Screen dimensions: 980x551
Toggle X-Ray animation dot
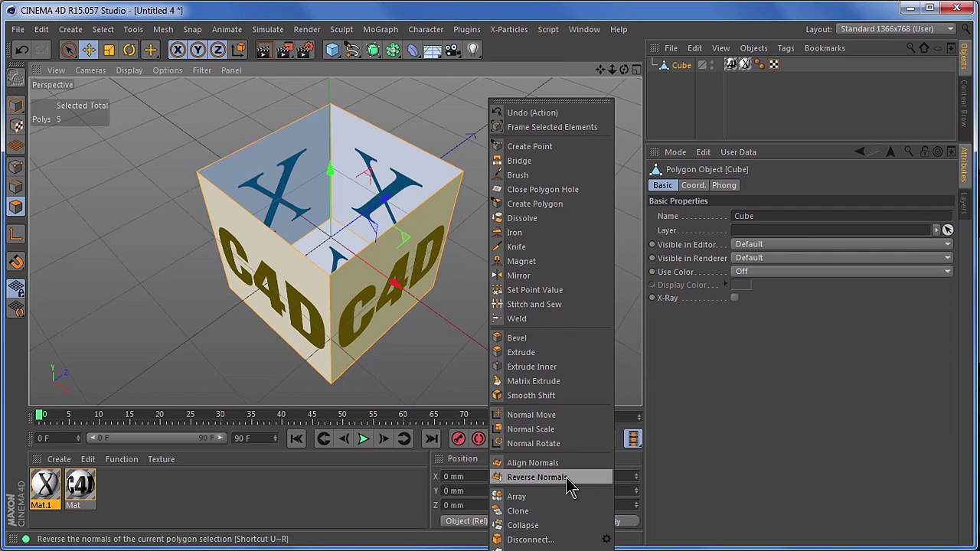coord(652,298)
